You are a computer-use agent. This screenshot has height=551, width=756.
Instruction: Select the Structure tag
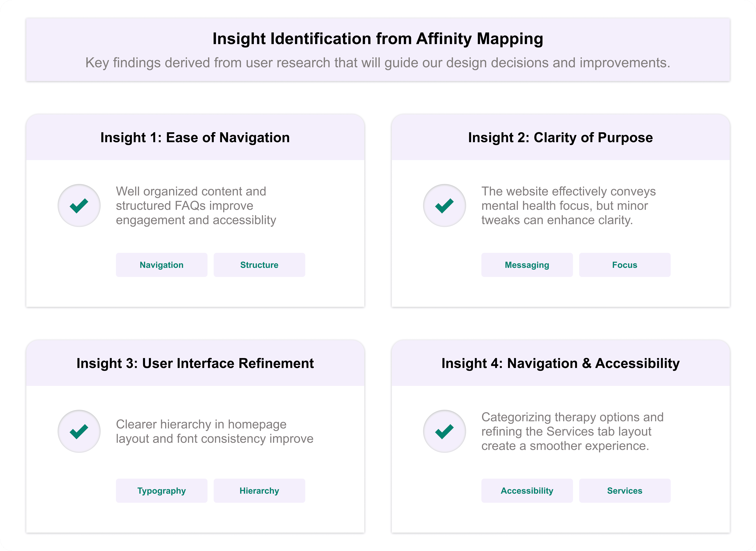click(259, 265)
